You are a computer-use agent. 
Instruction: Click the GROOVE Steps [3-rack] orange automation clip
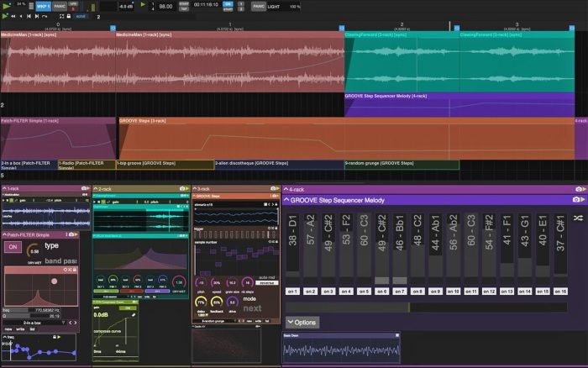346,139
